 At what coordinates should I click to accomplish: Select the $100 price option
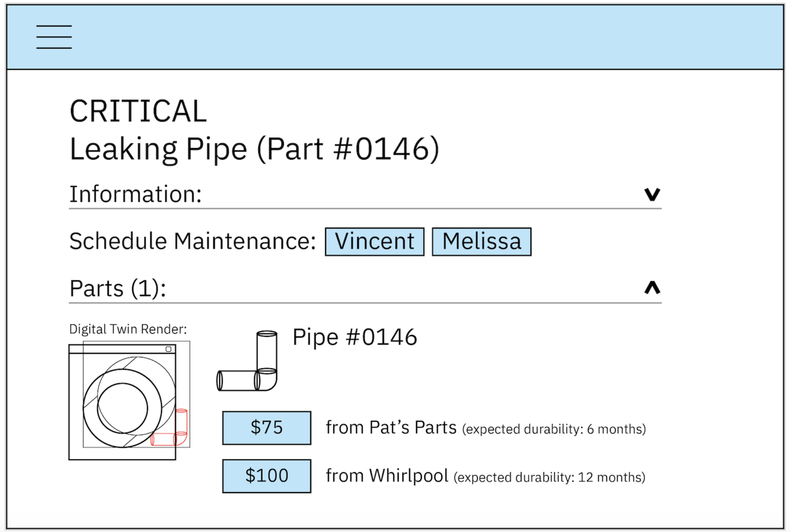click(x=266, y=476)
